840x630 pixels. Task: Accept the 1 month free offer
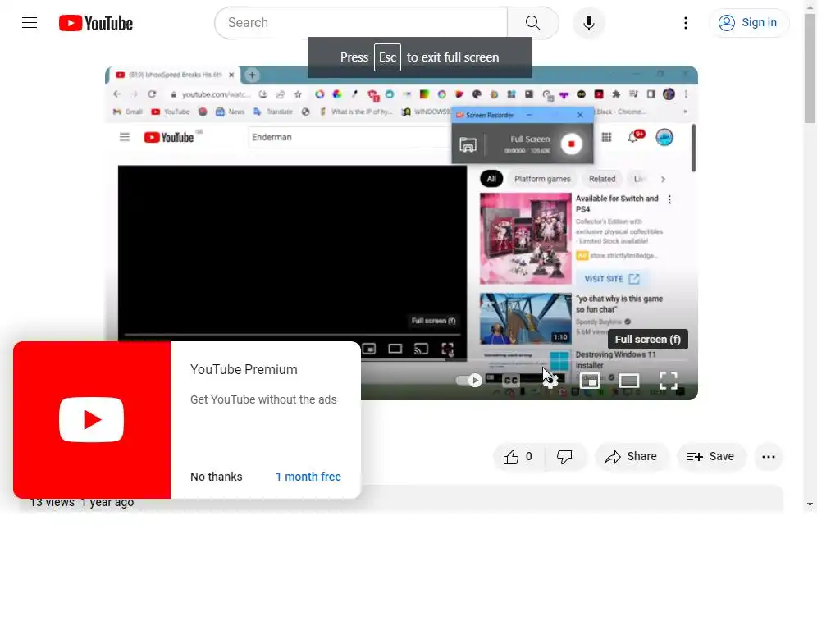point(308,477)
